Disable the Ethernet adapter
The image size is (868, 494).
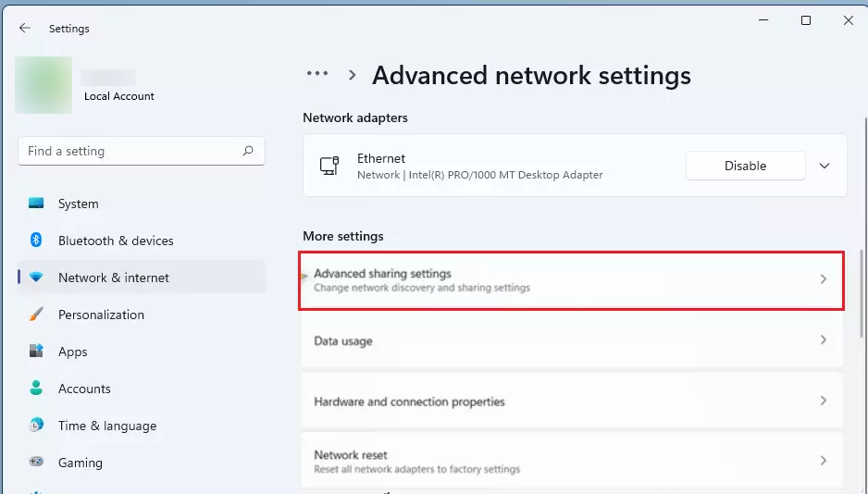click(745, 166)
